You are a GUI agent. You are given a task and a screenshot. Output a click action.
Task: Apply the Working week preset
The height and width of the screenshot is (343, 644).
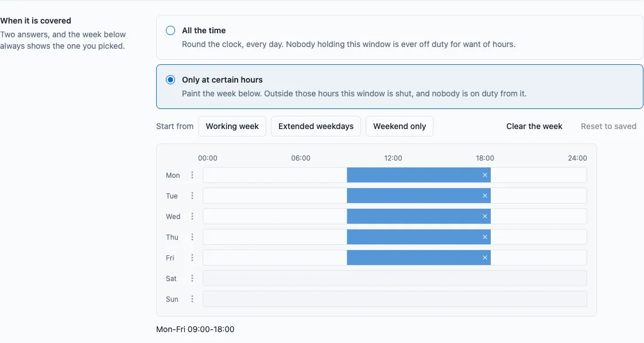[232, 126]
